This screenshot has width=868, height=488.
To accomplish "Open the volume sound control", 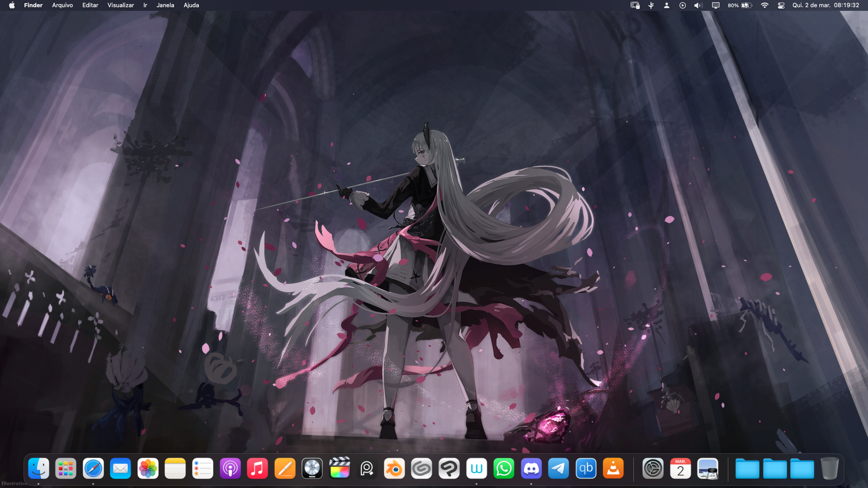I will pos(698,5).
